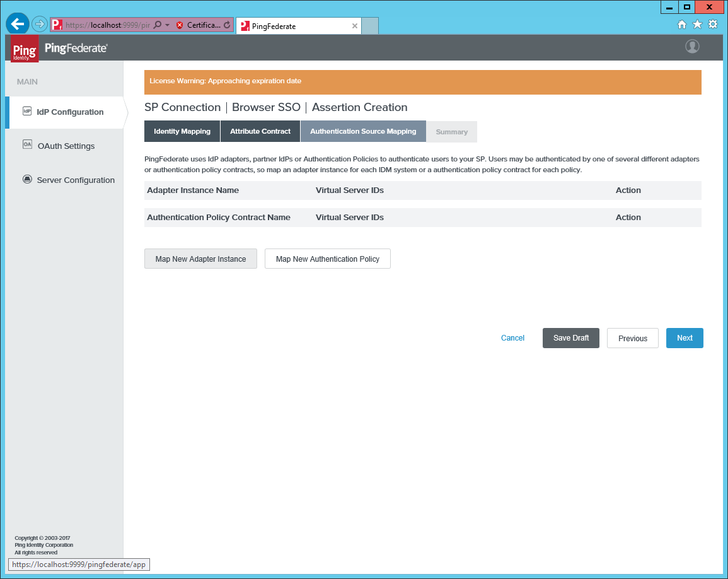Click the Adapter Instance Name column header
The width and height of the screenshot is (728, 579).
193,190
